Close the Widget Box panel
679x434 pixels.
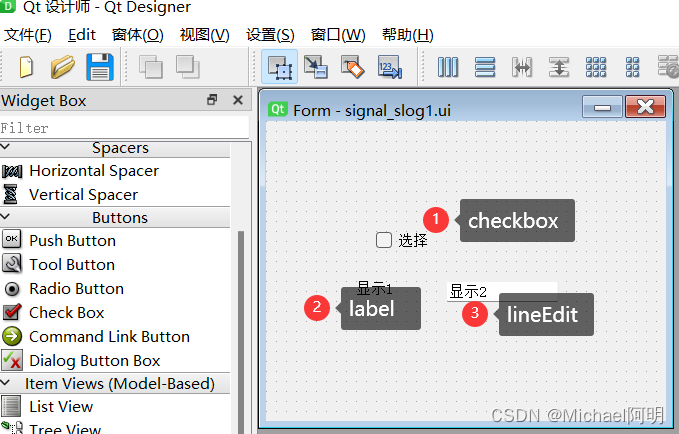click(x=238, y=100)
